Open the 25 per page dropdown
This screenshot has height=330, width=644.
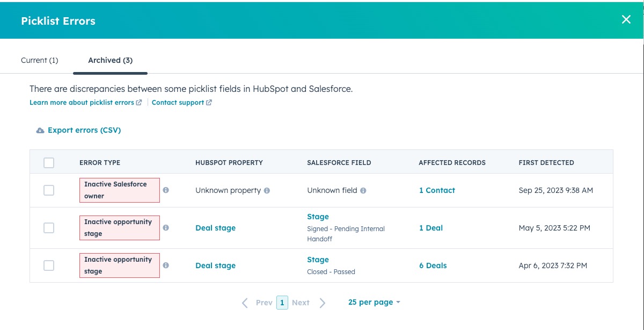pos(374,302)
